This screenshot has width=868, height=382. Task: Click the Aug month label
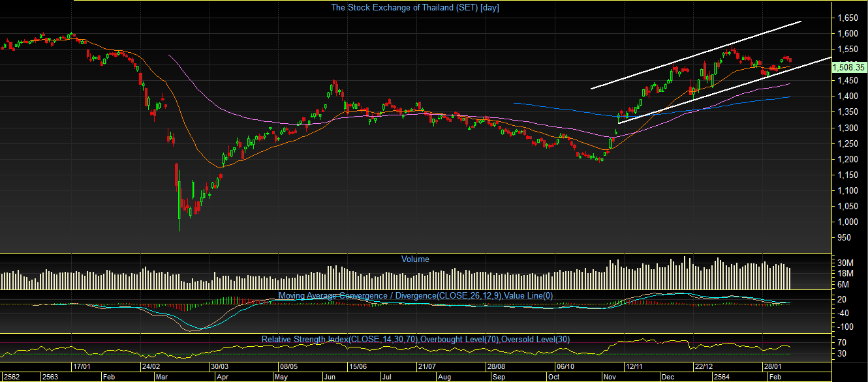click(445, 377)
